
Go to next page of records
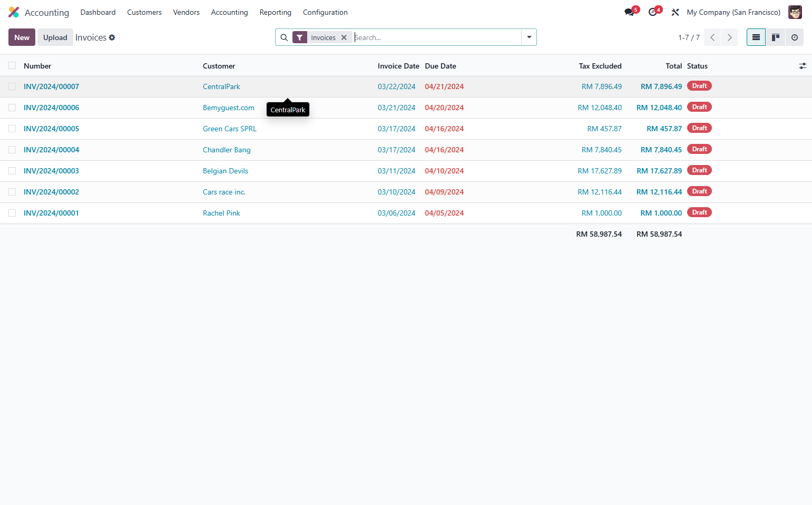coord(730,37)
